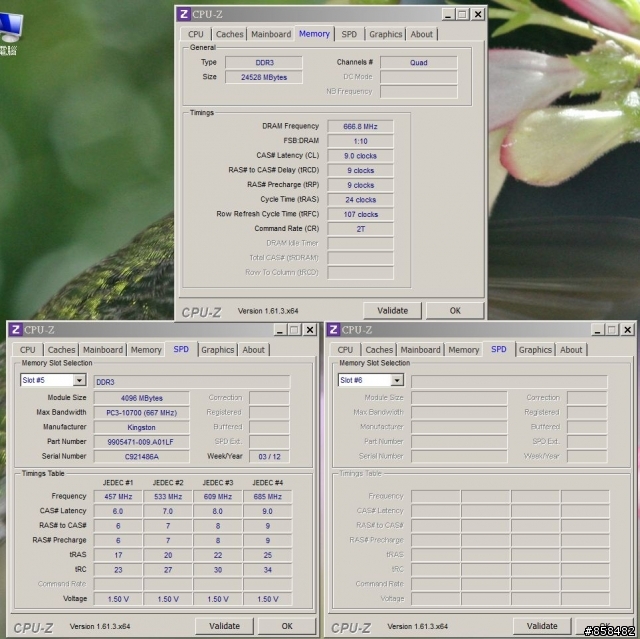Click Validate button in Memory window
The width and height of the screenshot is (640, 639).
tap(392, 311)
